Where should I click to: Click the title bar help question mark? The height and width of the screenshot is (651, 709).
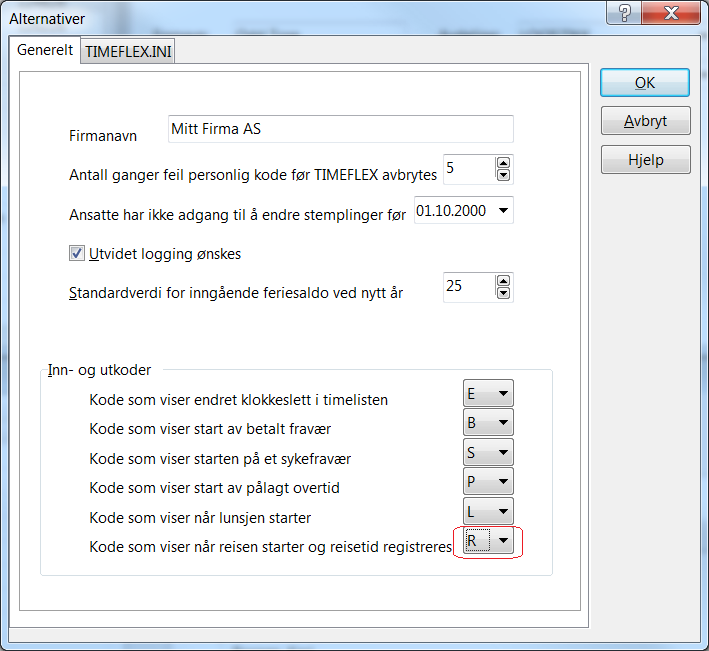[623, 16]
